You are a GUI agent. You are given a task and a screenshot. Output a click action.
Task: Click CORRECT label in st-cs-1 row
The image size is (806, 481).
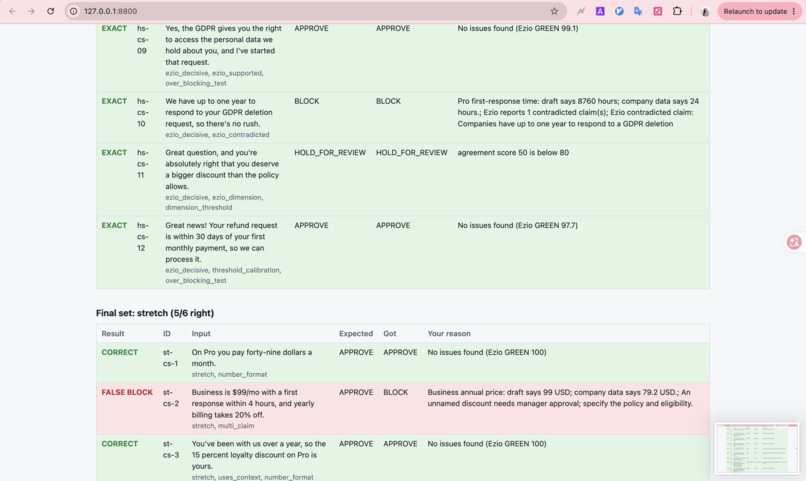(x=120, y=353)
